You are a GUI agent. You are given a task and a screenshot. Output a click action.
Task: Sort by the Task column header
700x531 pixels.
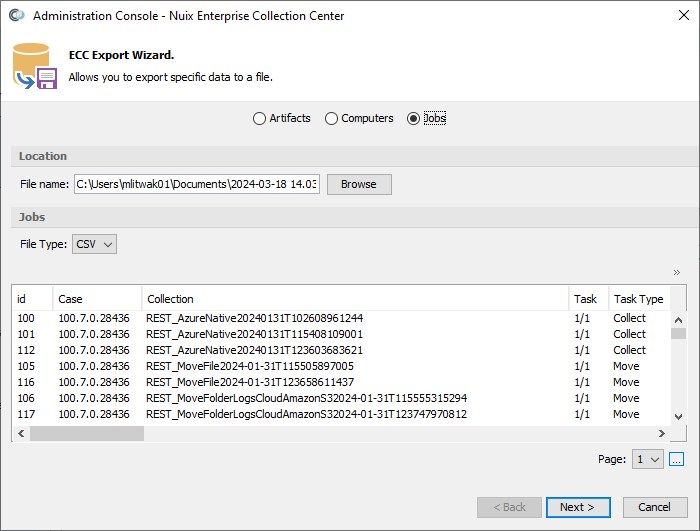pyautogui.click(x=588, y=299)
